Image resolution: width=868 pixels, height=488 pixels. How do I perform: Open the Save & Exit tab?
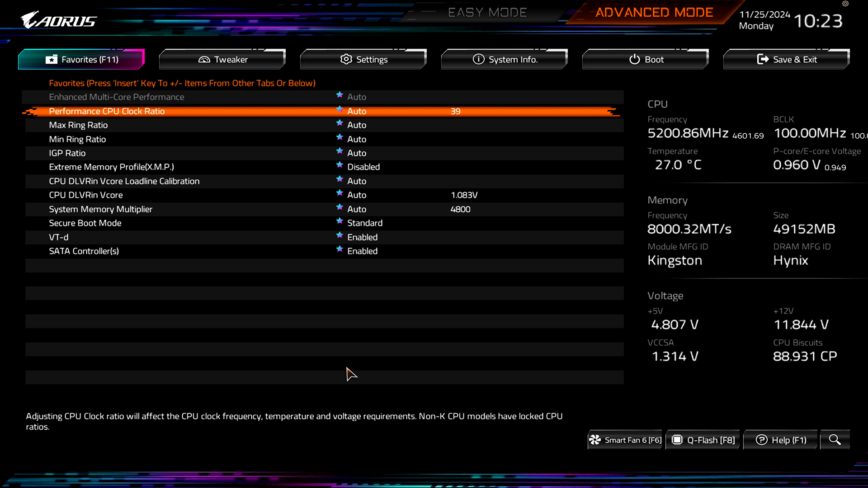click(x=787, y=60)
